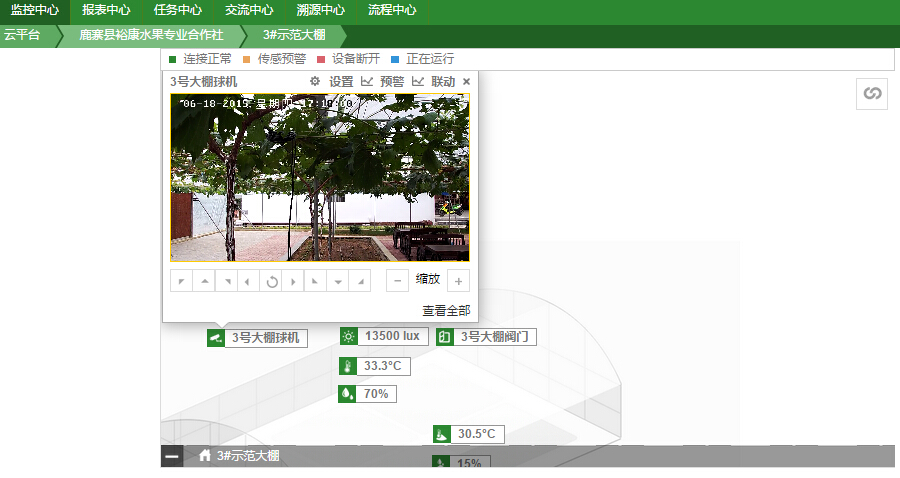Click the 查看全部 link in the camera popup
The height and width of the screenshot is (478, 900).
pyautogui.click(x=445, y=310)
